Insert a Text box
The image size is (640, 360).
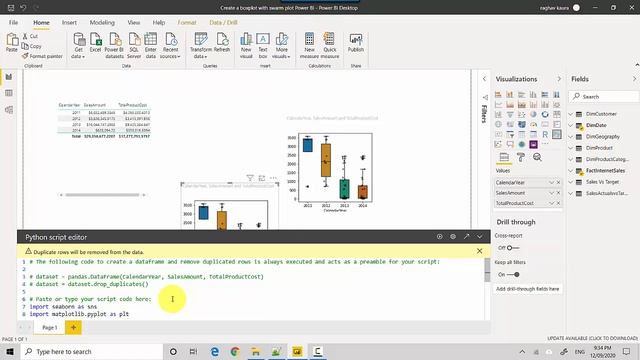263,46
